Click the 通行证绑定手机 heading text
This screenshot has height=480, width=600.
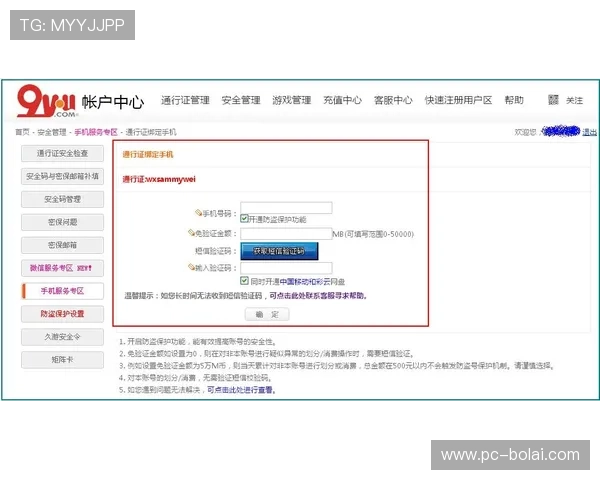point(148,154)
